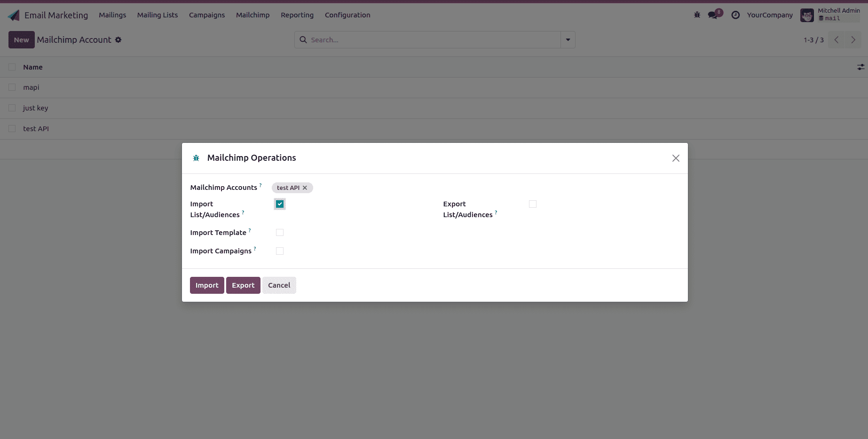This screenshot has height=439, width=868.
Task: Click the bug icon in Mailchimp Operations dialog
Action: 196,158
